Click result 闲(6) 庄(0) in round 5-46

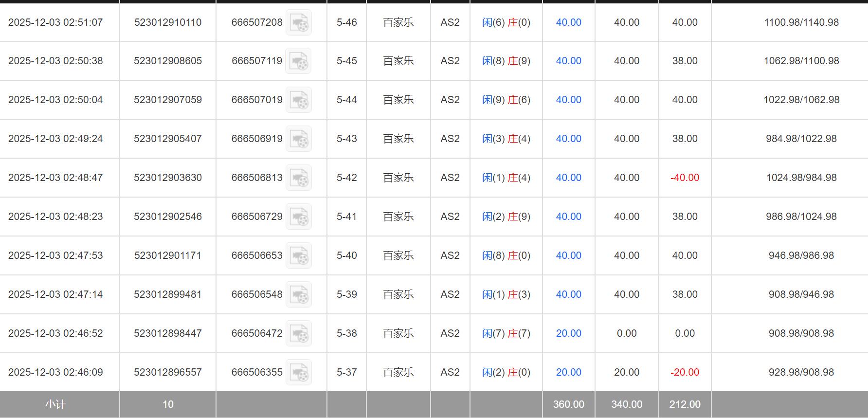point(506,22)
